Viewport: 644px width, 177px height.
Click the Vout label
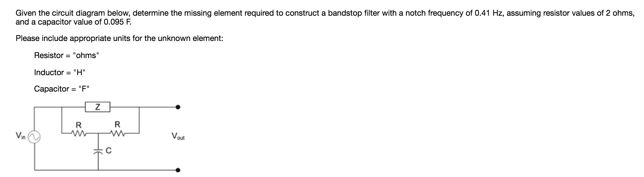pos(178,136)
